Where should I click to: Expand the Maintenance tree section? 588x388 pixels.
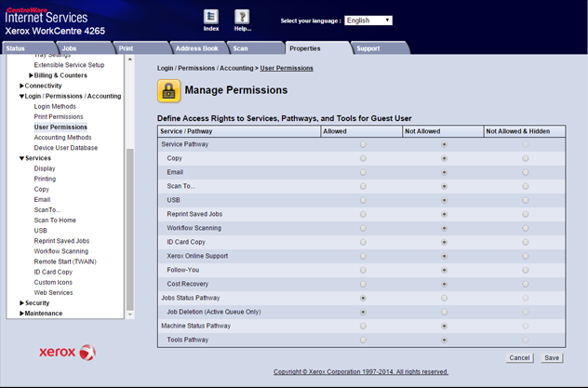tap(22, 314)
